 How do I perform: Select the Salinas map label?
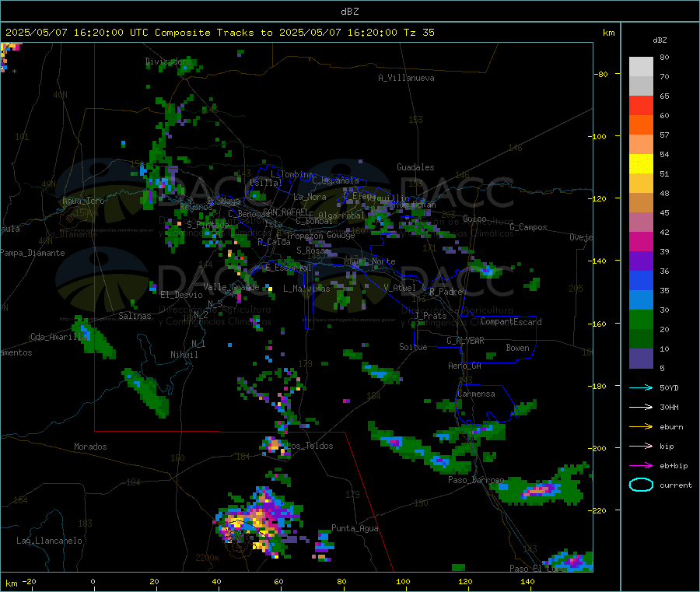[135, 316]
